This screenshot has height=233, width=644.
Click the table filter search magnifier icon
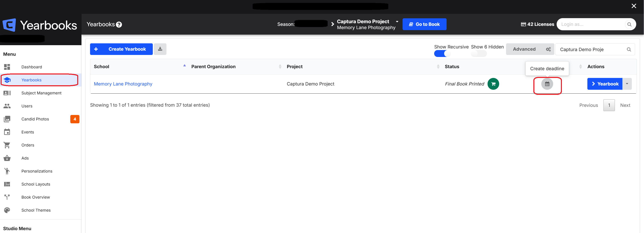coord(629,49)
